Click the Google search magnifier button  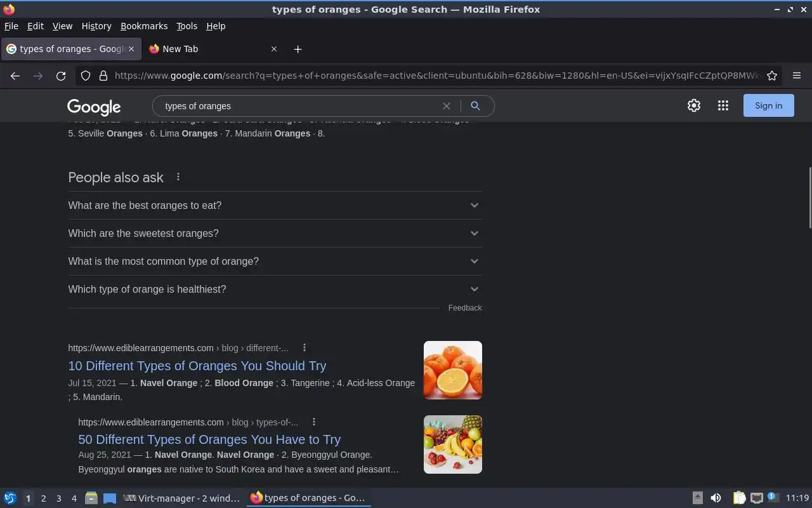[x=475, y=106]
